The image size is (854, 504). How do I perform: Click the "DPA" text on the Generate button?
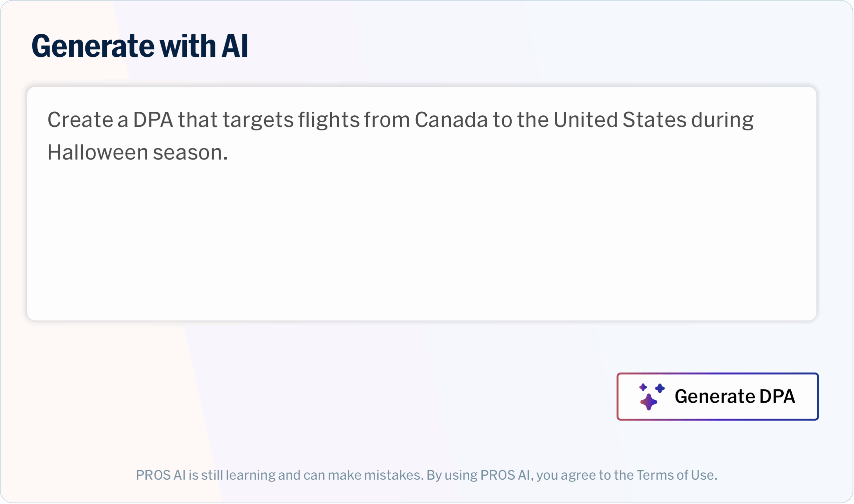(x=777, y=396)
